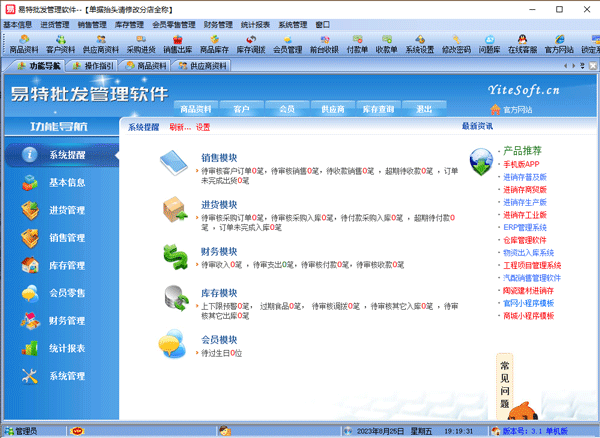Close the active document tab
The image size is (600, 438).
point(593,66)
